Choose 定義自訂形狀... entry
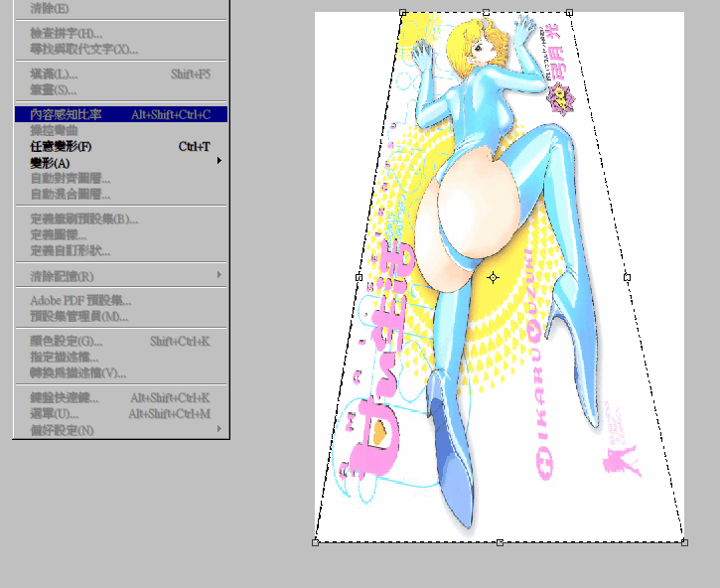This screenshot has width=720, height=588. pyautogui.click(x=121, y=251)
